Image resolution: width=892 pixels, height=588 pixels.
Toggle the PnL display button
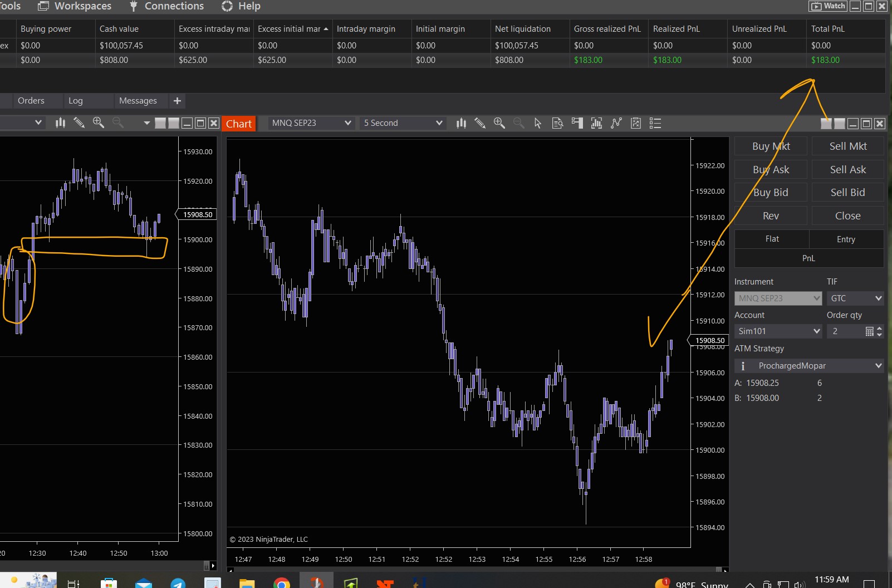point(808,258)
